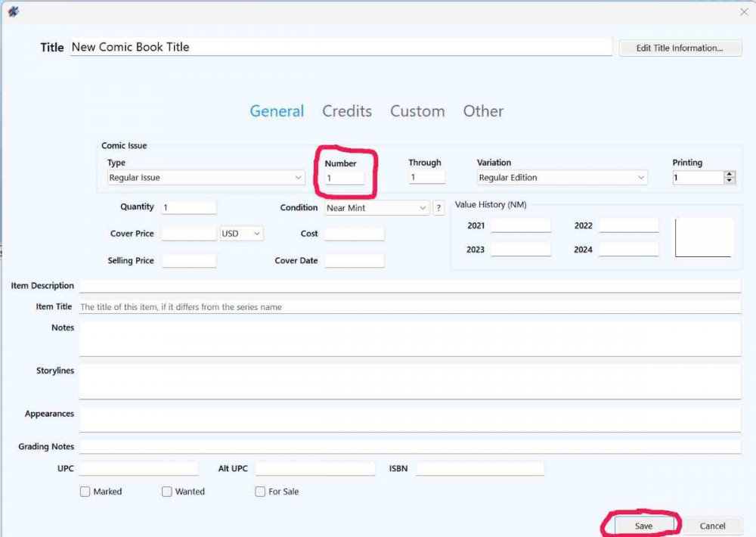Viewport: 756px width, 537px height.
Task: Change the USD currency dropdown
Action: click(x=241, y=234)
